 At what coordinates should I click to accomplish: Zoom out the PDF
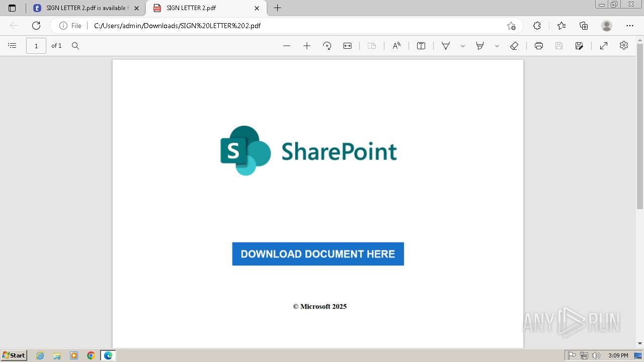(x=287, y=46)
